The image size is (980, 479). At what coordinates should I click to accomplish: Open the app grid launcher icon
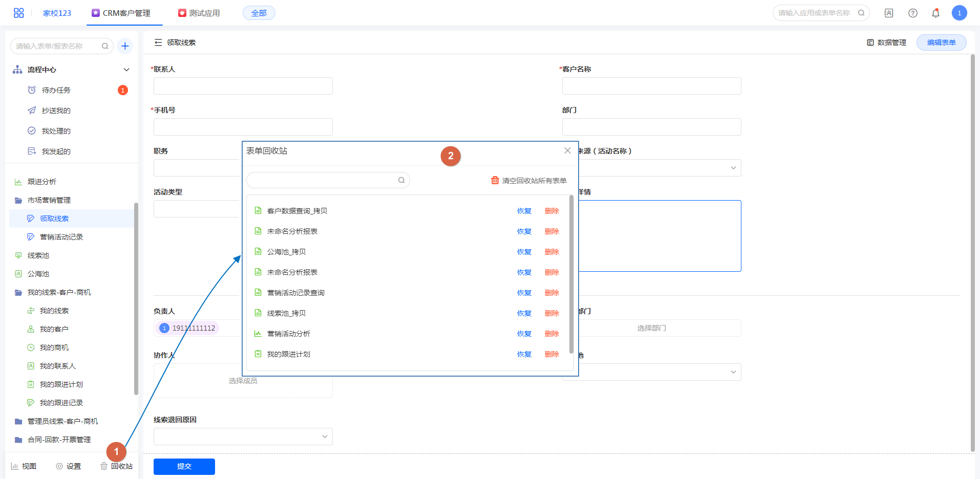(x=18, y=13)
